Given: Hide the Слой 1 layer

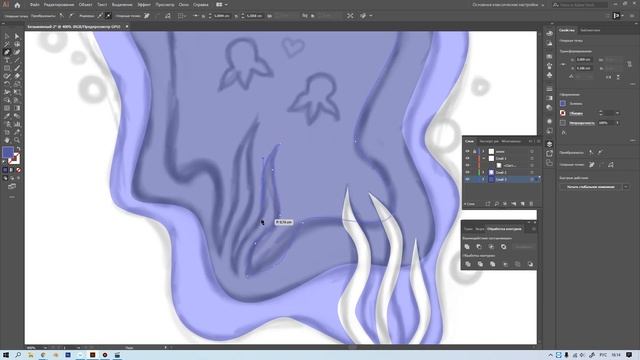Looking at the screenshot, I should [x=467, y=158].
